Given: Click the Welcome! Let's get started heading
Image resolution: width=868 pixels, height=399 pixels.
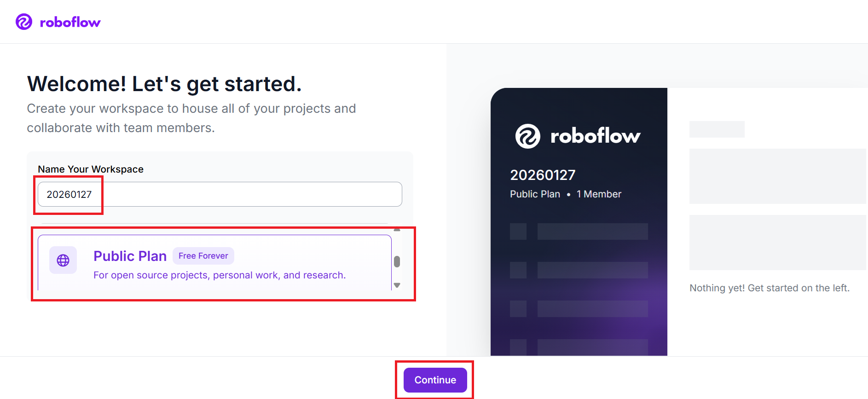Looking at the screenshot, I should point(164,84).
